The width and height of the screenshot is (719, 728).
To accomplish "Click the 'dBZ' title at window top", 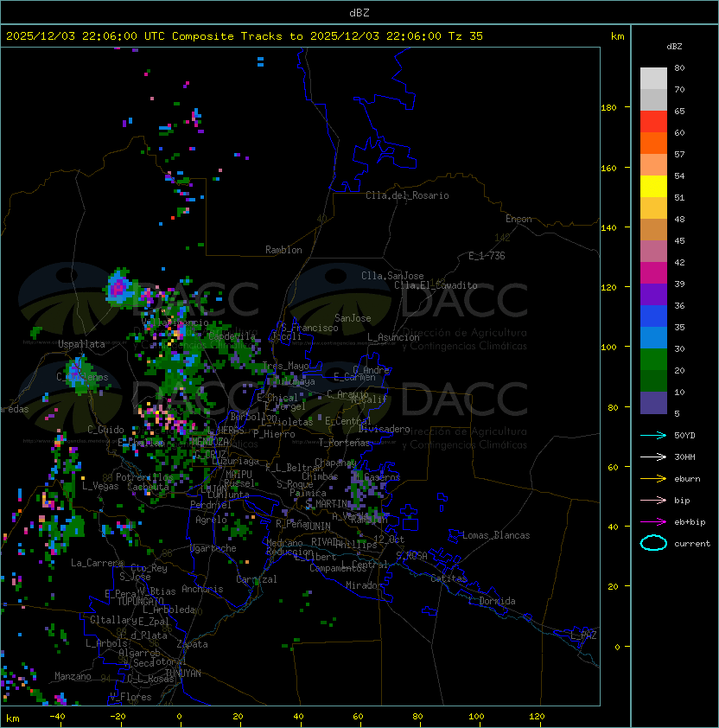I will (x=359, y=12).
